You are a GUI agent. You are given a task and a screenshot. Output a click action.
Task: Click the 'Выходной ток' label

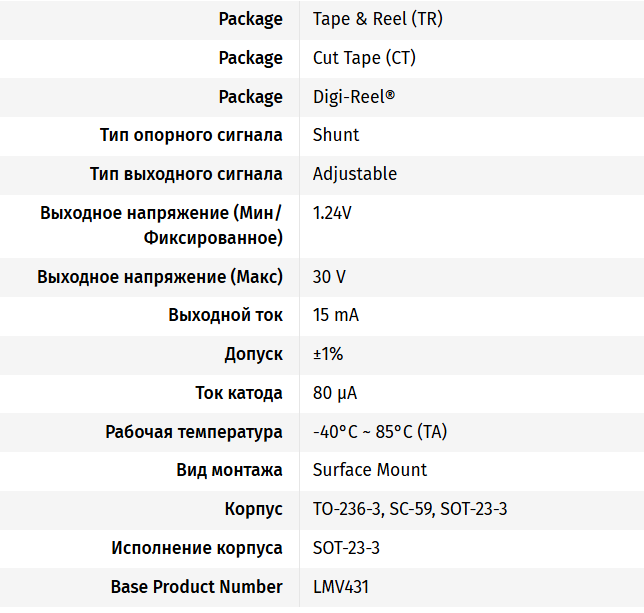[226, 315]
